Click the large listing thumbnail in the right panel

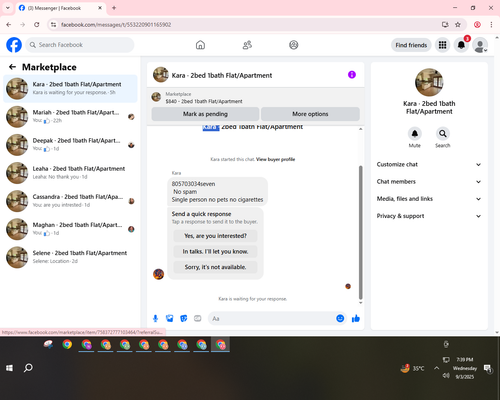[x=429, y=82]
